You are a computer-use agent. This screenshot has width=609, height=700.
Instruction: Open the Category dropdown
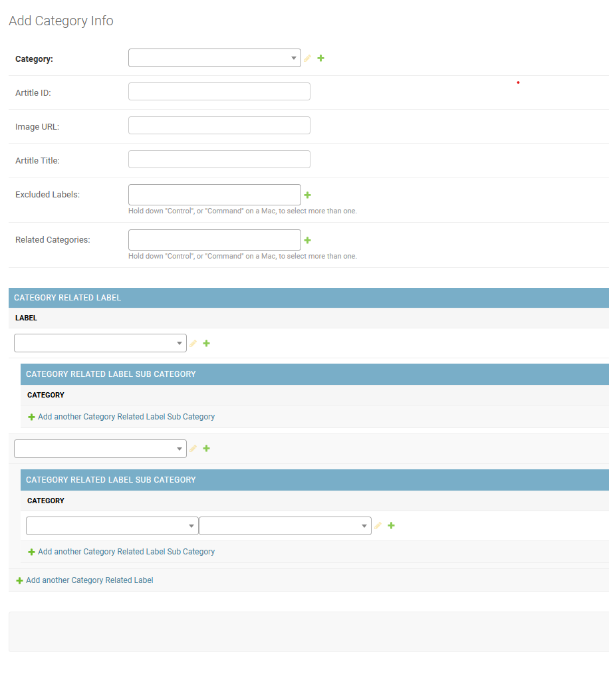[214, 58]
